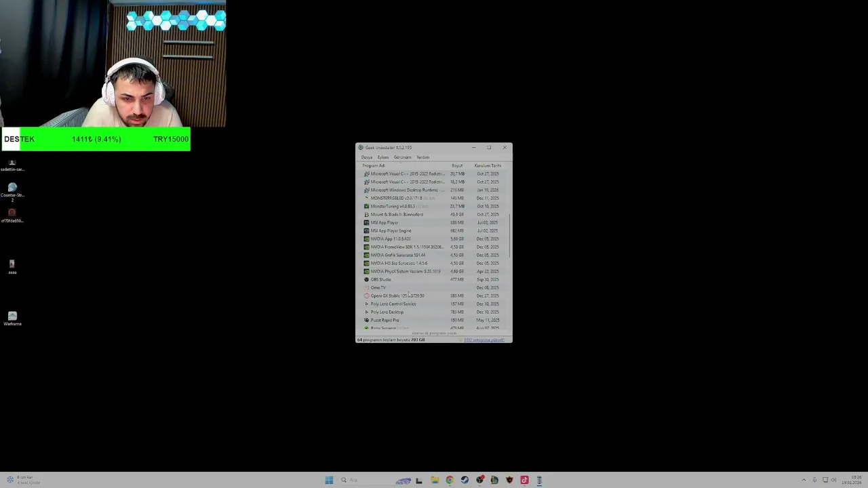
Task: Select the OBS Studio program name
Action: point(381,279)
